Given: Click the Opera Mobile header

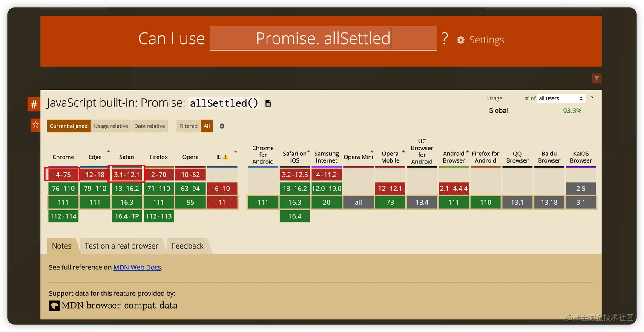Looking at the screenshot, I should click(x=390, y=157).
